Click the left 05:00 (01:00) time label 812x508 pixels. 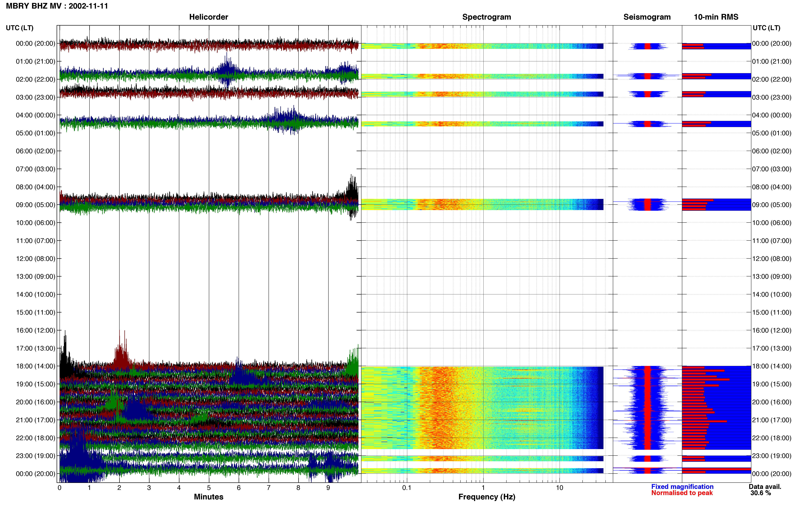pos(35,133)
